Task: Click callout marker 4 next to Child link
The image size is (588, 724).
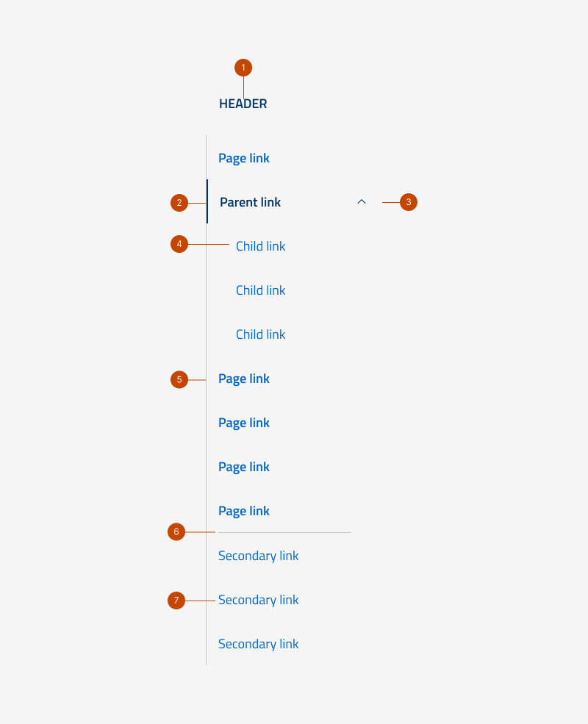Action: (179, 244)
